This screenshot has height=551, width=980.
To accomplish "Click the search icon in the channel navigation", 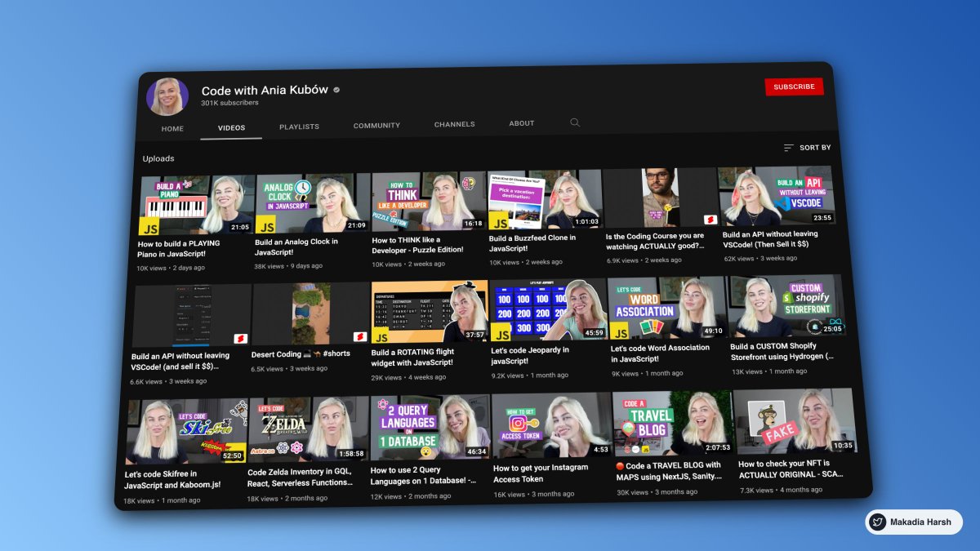I will [575, 122].
